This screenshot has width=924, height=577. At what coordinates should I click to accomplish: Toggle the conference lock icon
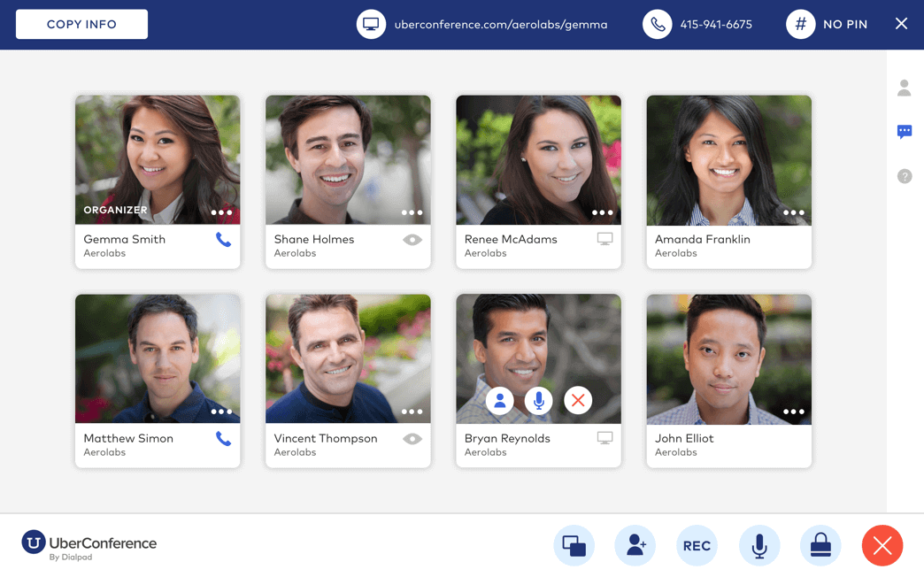[x=820, y=546]
